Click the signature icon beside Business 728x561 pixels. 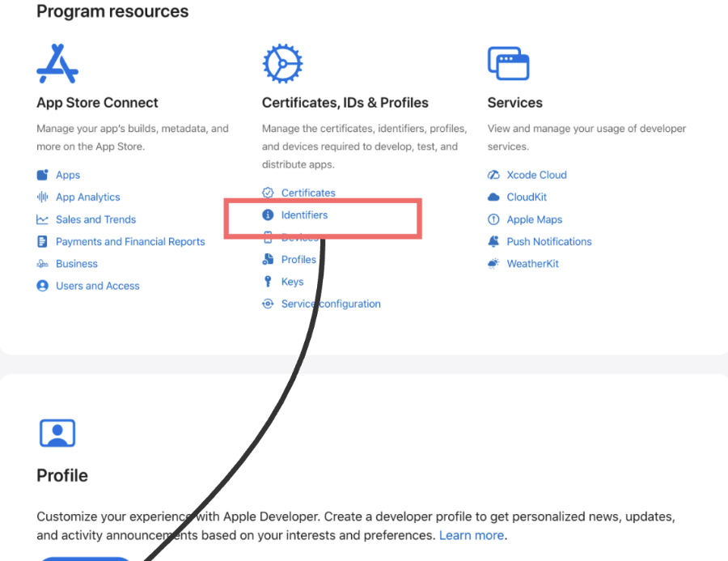tap(42, 264)
